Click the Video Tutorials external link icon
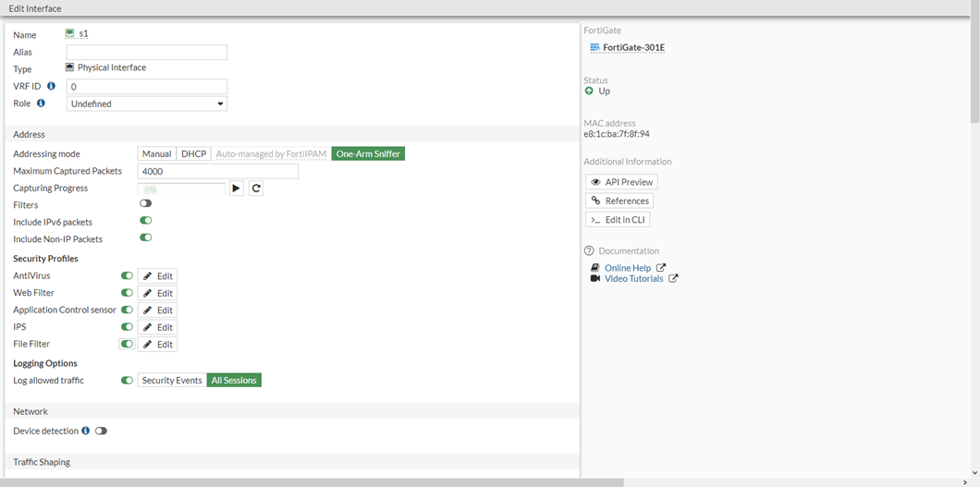 pos(673,279)
